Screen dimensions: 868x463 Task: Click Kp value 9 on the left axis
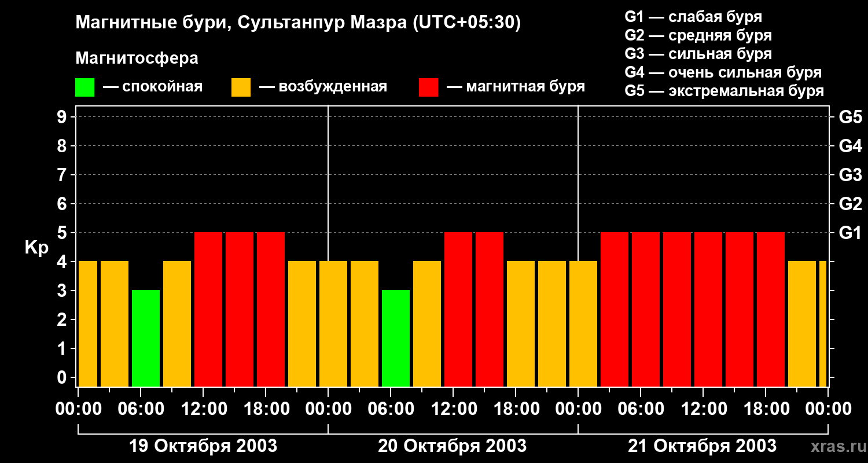click(x=63, y=117)
